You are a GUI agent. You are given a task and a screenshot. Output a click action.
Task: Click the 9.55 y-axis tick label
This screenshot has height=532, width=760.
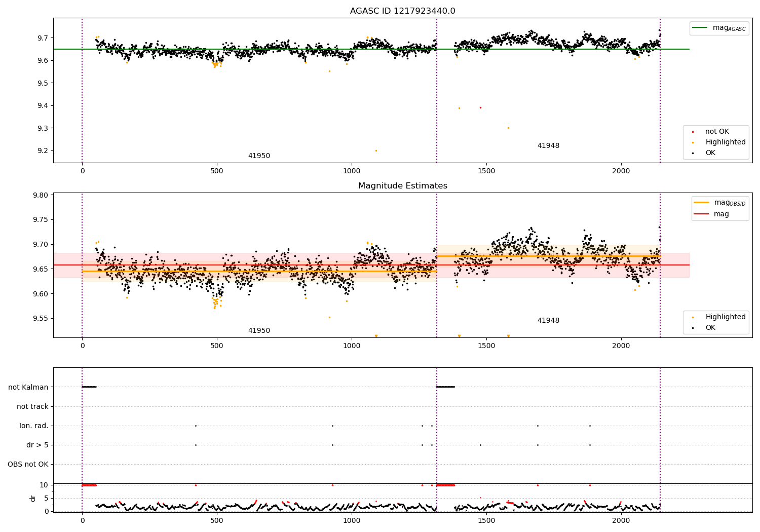(41, 319)
